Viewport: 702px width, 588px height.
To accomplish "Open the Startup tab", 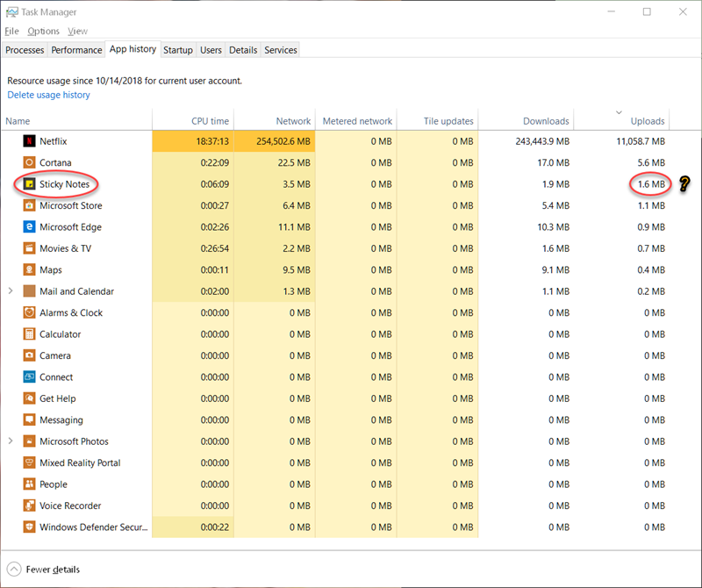I will [178, 50].
